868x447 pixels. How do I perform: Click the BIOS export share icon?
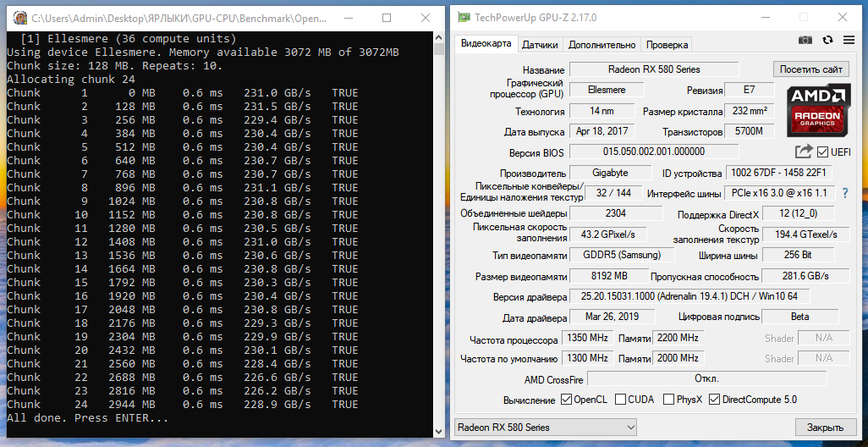click(804, 152)
